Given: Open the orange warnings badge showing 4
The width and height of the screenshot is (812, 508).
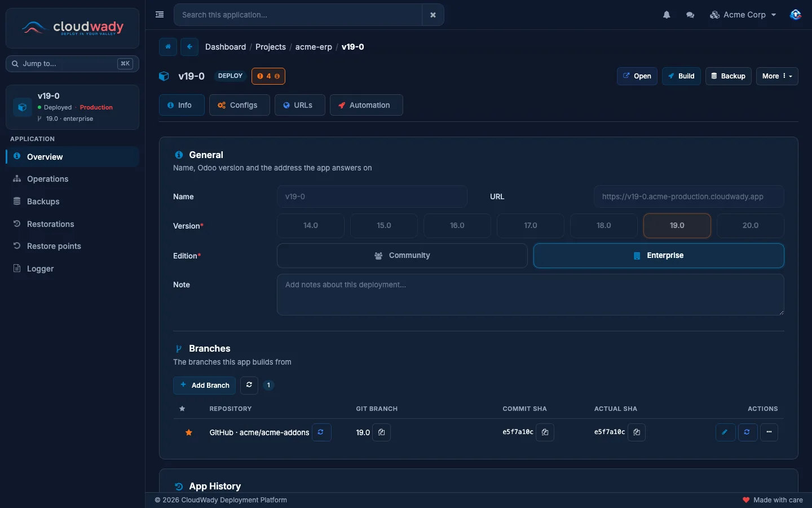Looking at the screenshot, I should pyautogui.click(x=268, y=76).
